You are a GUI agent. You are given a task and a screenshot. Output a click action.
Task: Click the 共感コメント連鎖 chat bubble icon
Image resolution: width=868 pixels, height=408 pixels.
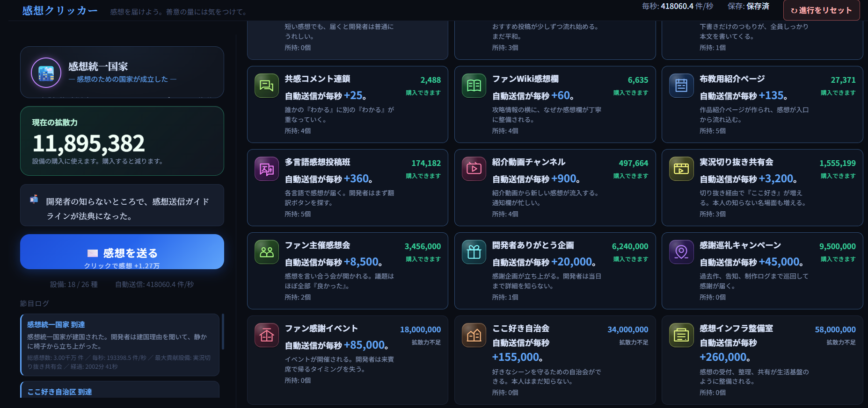click(267, 86)
